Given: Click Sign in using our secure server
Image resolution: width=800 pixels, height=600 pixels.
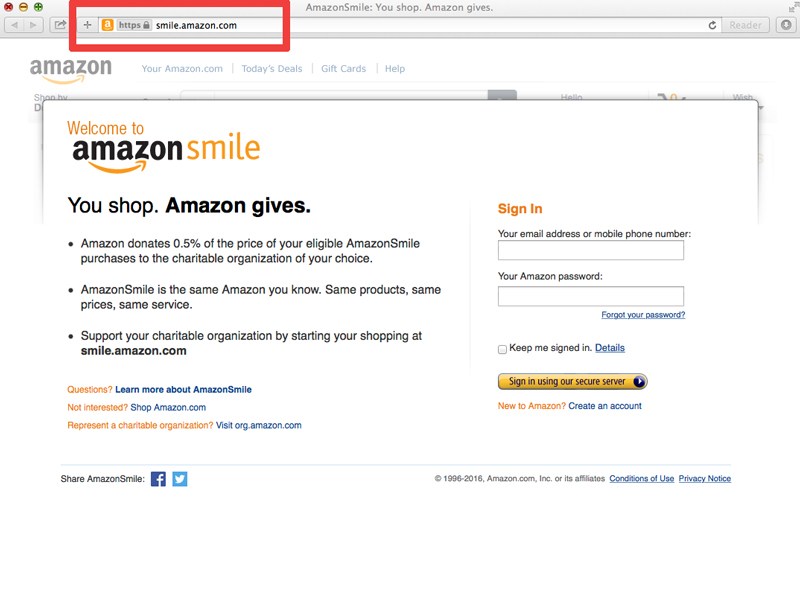Looking at the screenshot, I should (572, 382).
